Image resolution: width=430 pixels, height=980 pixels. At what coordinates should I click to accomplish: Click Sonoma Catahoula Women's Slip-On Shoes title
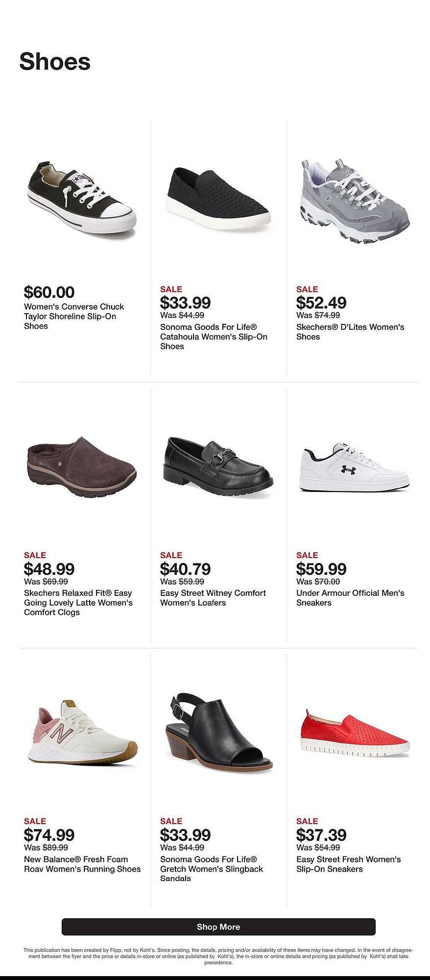(214, 337)
